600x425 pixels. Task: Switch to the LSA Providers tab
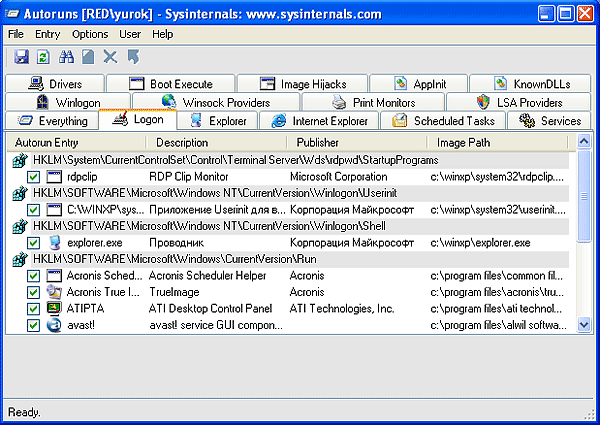click(x=519, y=103)
